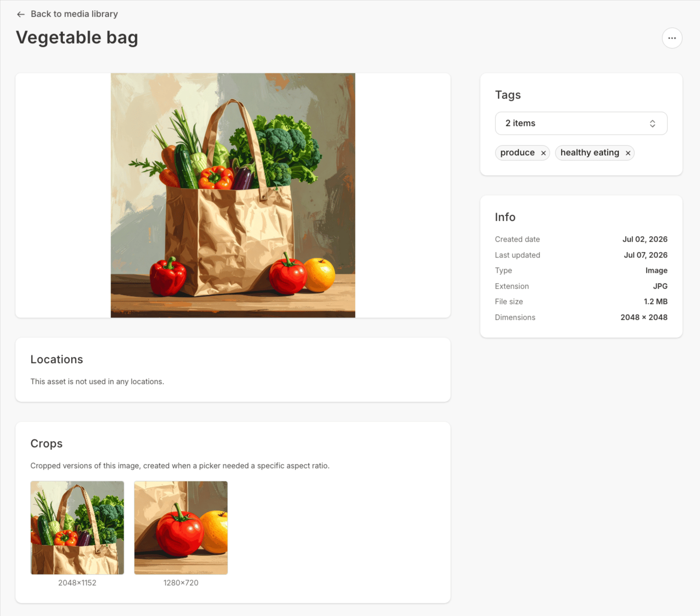Click the Extension label in the Info panel
The image size is (700, 616).
(512, 286)
